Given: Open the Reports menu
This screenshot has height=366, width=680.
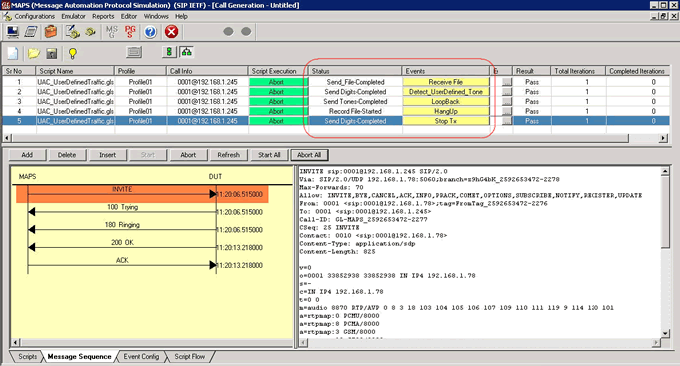Looking at the screenshot, I should (x=103, y=16).
